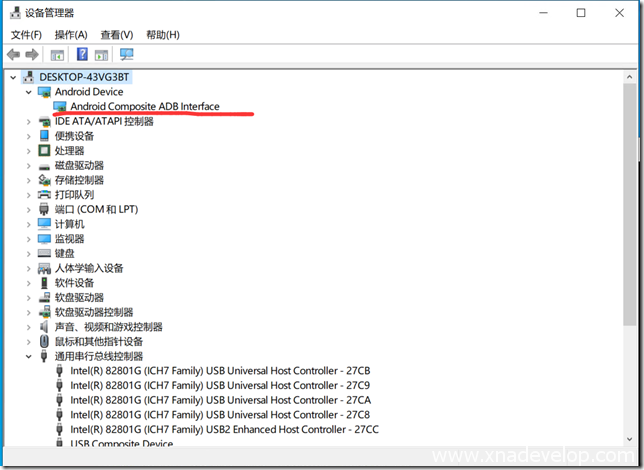This screenshot has height=470, width=644.
Task: Collapse the 通用串行总线控制器 category
Action: coord(29,356)
